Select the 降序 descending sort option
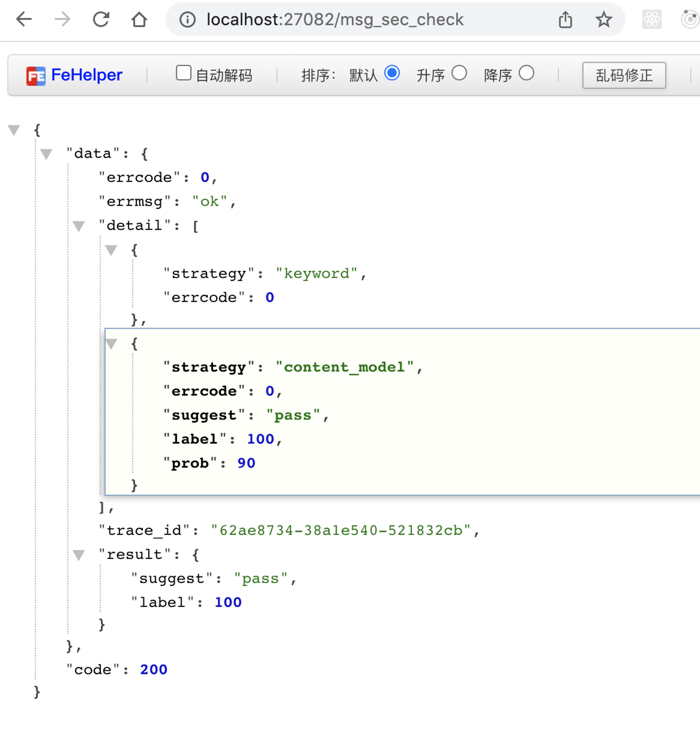 pyautogui.click(x=527, y=73)
